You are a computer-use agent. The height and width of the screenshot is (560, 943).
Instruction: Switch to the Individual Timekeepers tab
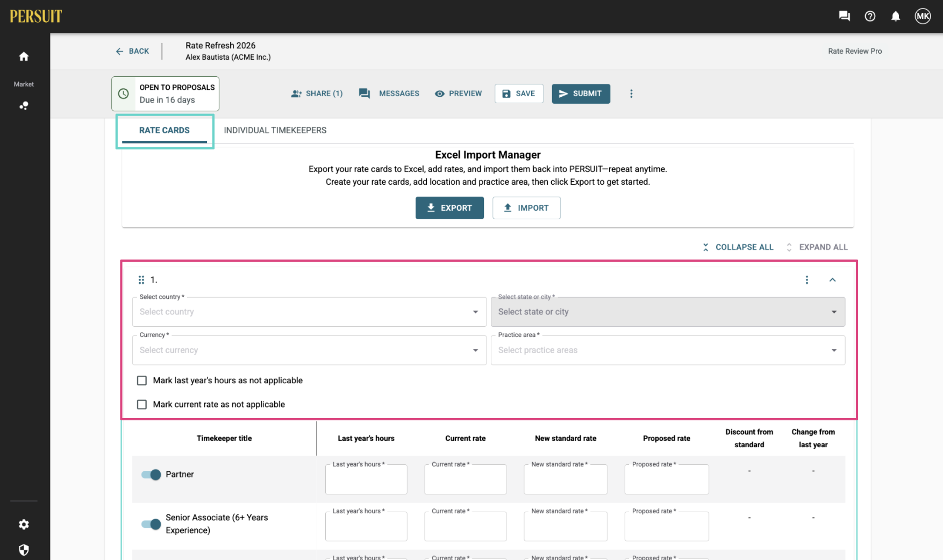(275, 130)
